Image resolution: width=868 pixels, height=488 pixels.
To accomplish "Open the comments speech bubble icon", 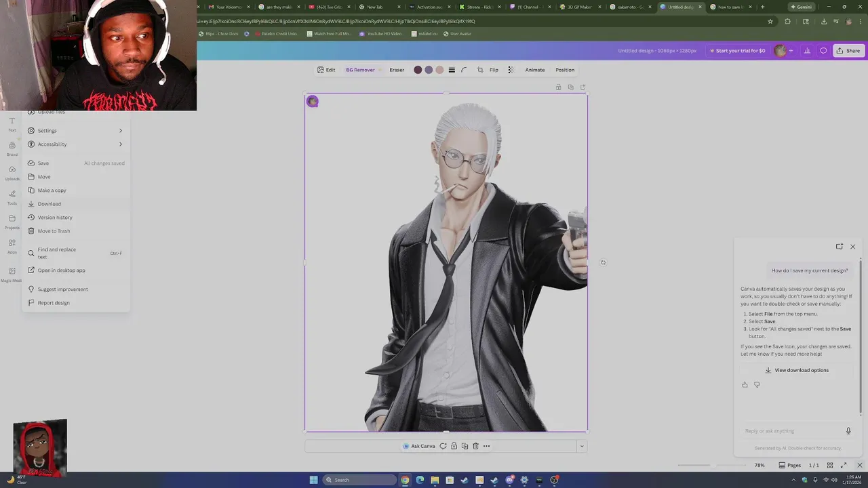I will point(823,51).
